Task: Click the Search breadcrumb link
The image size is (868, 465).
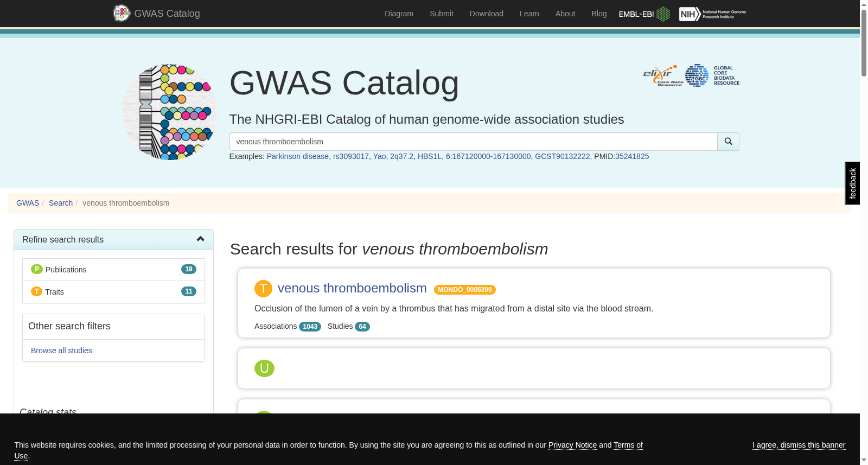Action: pos(61,203)
